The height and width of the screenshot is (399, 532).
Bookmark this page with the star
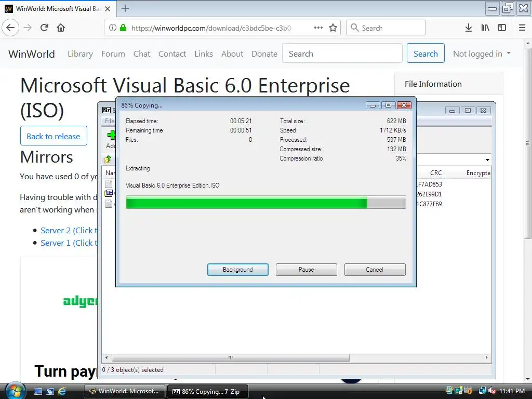click(333, 28)
